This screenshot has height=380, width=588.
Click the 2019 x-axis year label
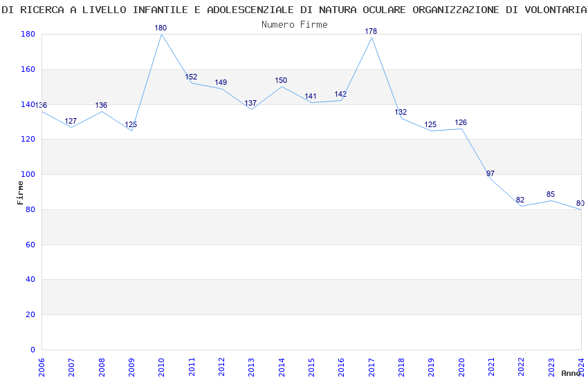click(432, 368)
